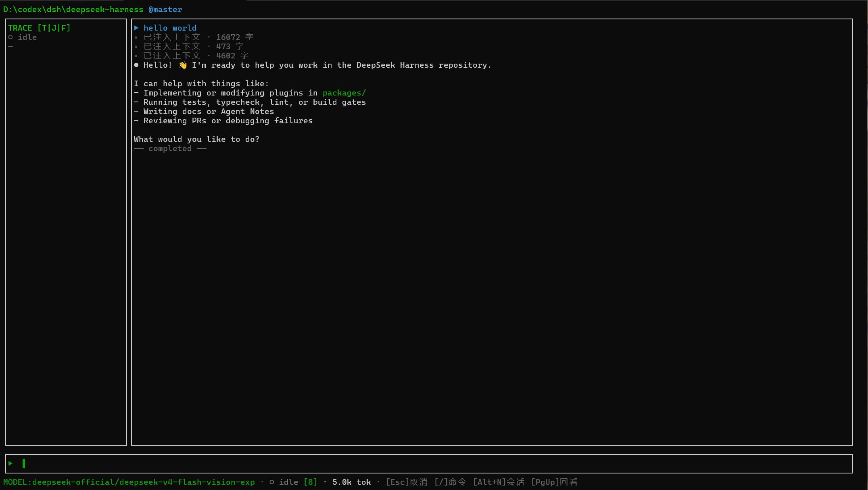Click the '@master' branch label
Viewport: 868px width, 490px height.
coord(165,9)
